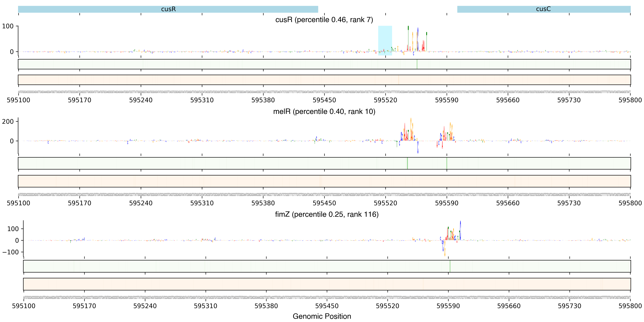Image resolution: width=644 pixels, height=322 pixels.
Task: Click the fimZ percentile 0.25 rank 116 title
Action: 327,214
